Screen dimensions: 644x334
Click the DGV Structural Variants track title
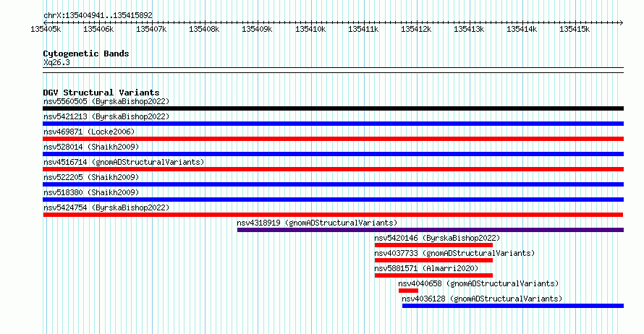[101, 93]
